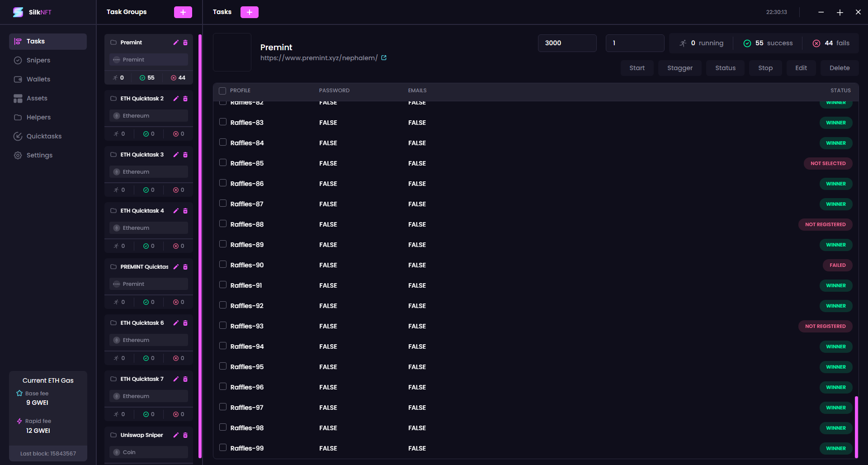Delete ETH Quicktask 2 group
The width and height of the screenshot is (868, 465).
(185, 99)
